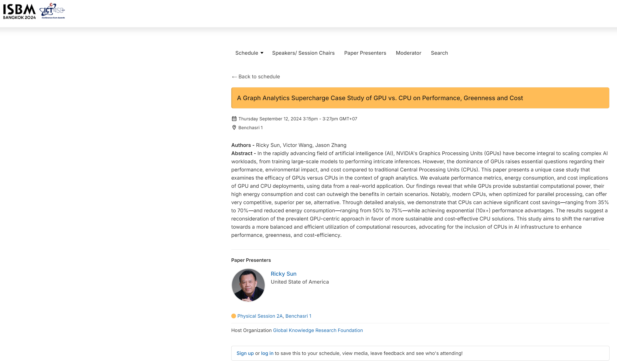Click the ISBM Bangkok 2024 logo
617x364 pixels.
coord(19,12)
